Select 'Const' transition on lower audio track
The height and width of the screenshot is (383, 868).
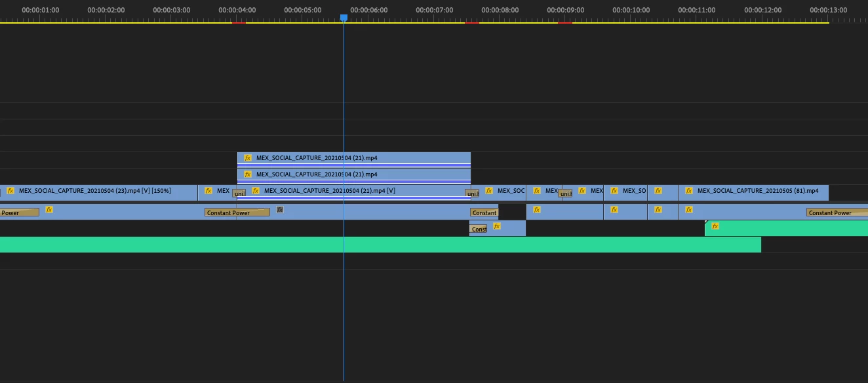[479, 229]
